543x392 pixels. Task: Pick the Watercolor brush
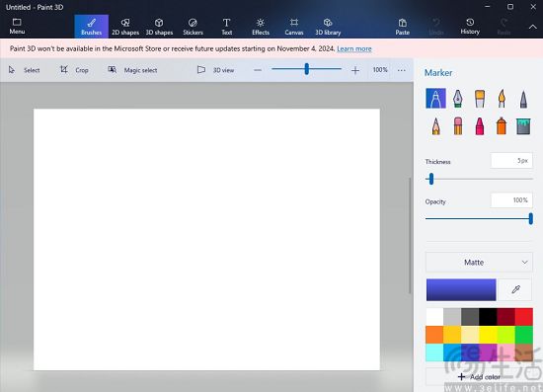[x=502, y=99]
